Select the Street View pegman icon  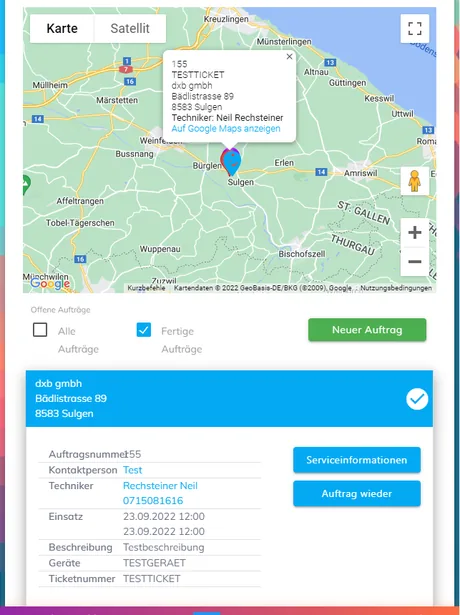pyautogui.click(x=415, y=181)
